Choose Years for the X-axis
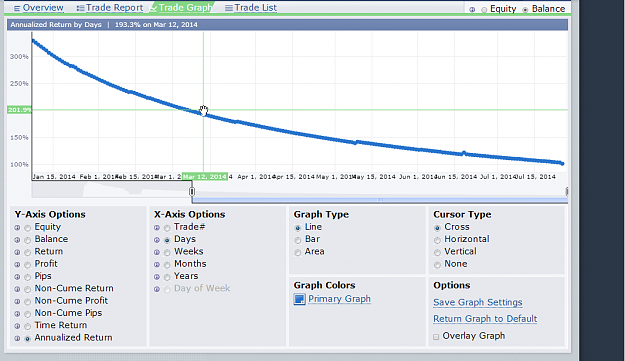This screenshot has width=625, height=361. tap(167, 277)
